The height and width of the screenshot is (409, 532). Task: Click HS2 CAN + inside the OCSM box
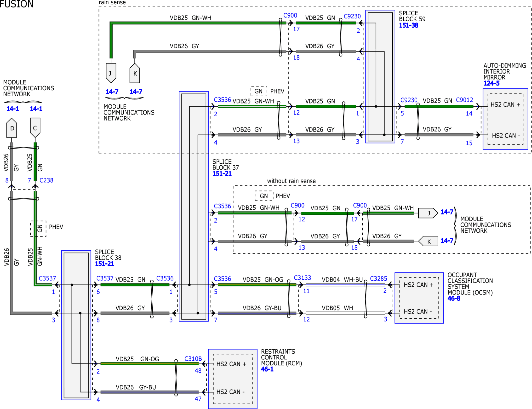418,285
